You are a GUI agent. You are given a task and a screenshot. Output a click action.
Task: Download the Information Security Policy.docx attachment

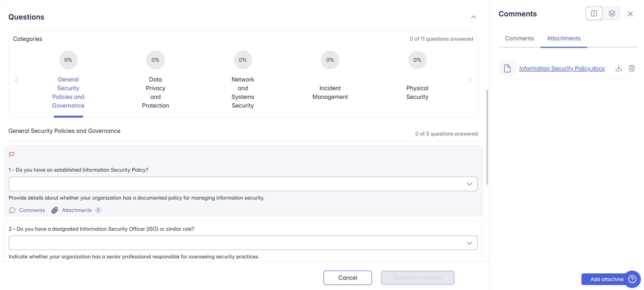[x=619, y=68]
